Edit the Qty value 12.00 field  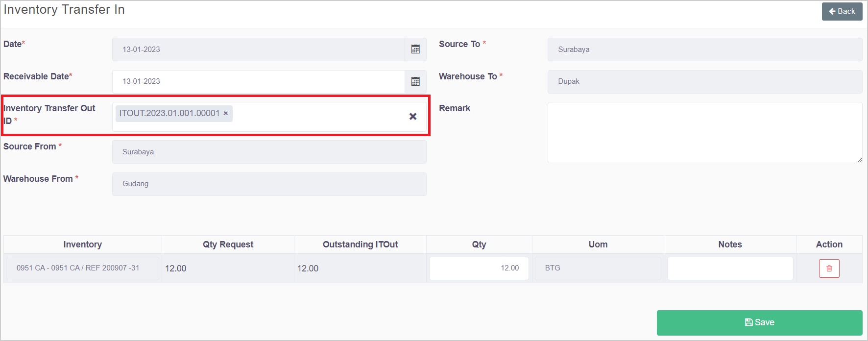point(479,268)
